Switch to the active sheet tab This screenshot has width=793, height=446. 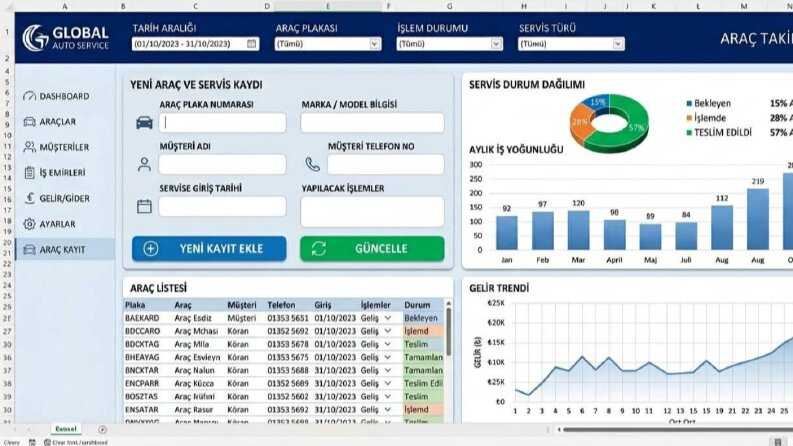66,429
